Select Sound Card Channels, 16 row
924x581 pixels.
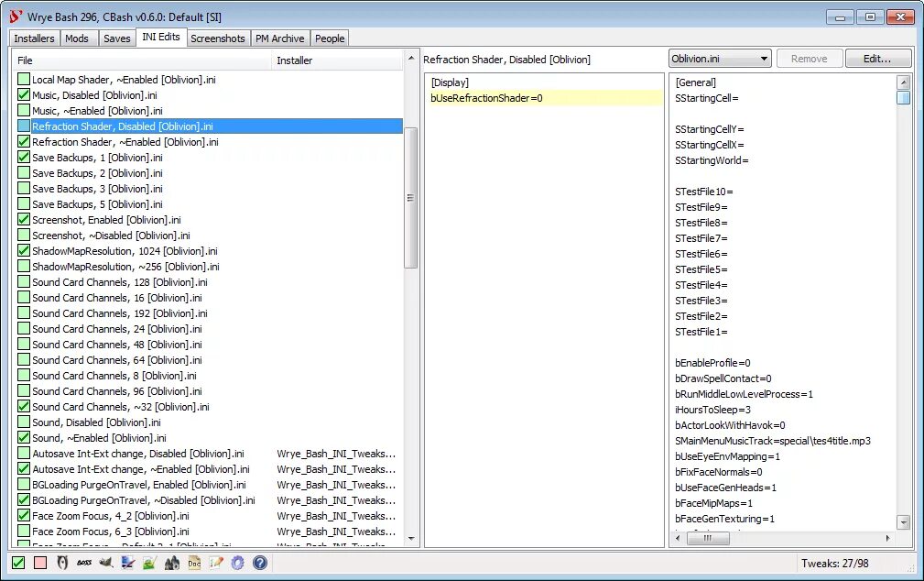(x=210, y=297)
